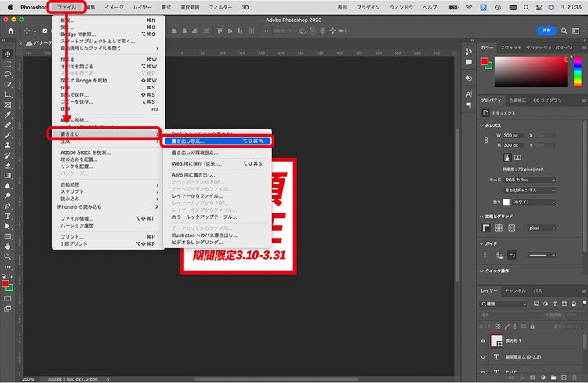Image resolution: width=588 pixels, height=383 pixels.
Task: Select the Clone Stamp tool
Action: 8,145
